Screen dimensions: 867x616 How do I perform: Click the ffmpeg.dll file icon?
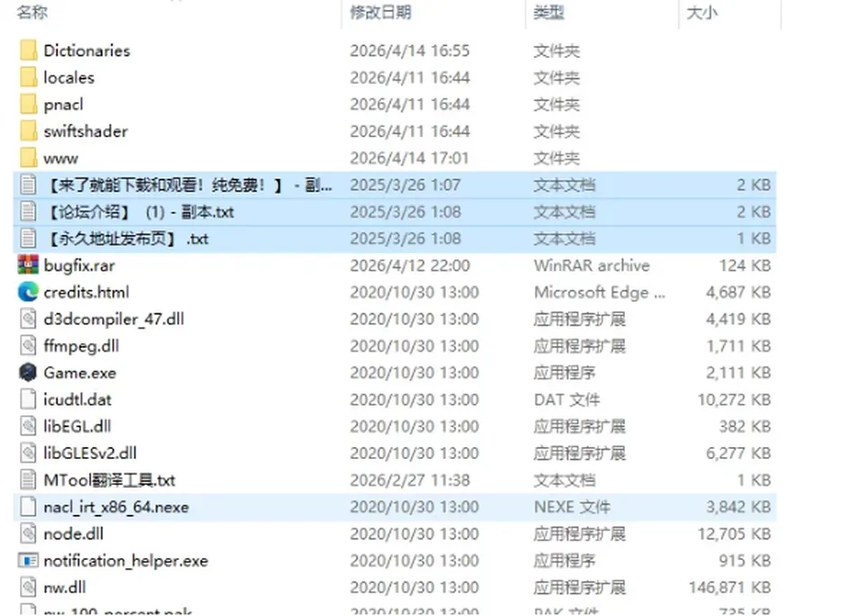pos(28,346)
